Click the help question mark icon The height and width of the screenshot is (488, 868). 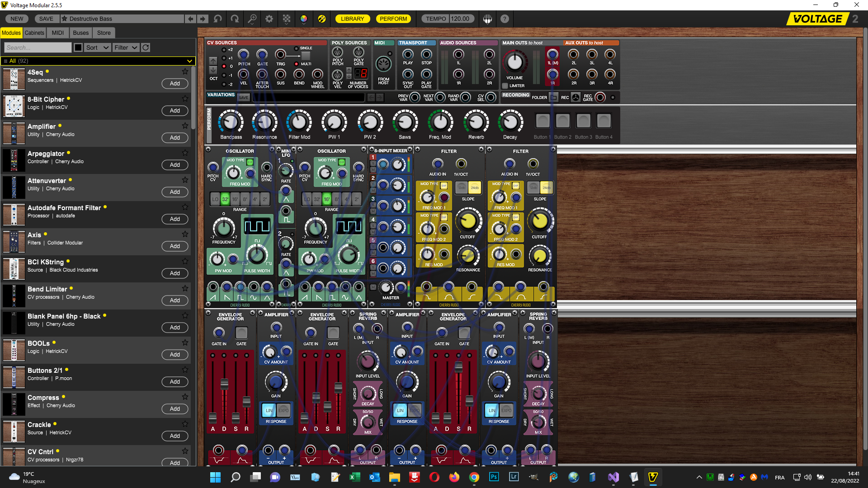[505, 19]
